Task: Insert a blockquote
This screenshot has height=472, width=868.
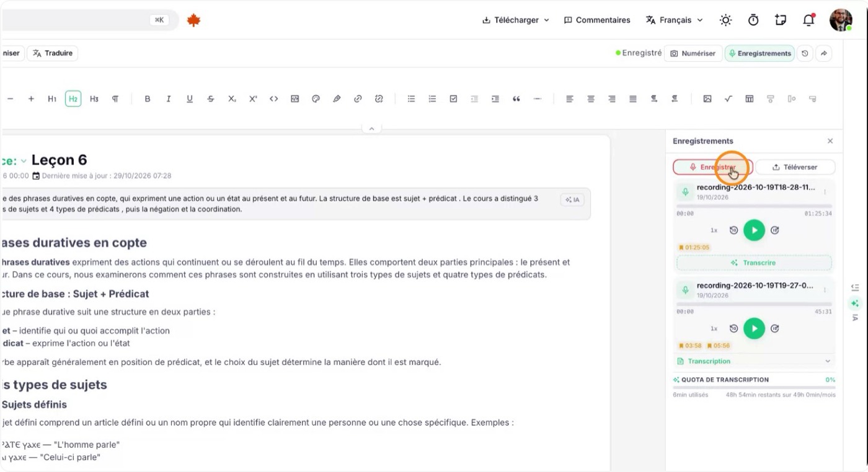Action: [x=516, y=98]
